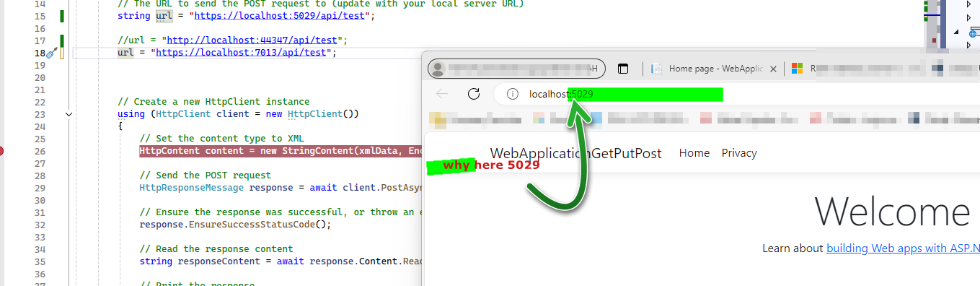The image size is (980, 286).
Task: Open the blurred browser profile button
Action: [x=516, y=69]
